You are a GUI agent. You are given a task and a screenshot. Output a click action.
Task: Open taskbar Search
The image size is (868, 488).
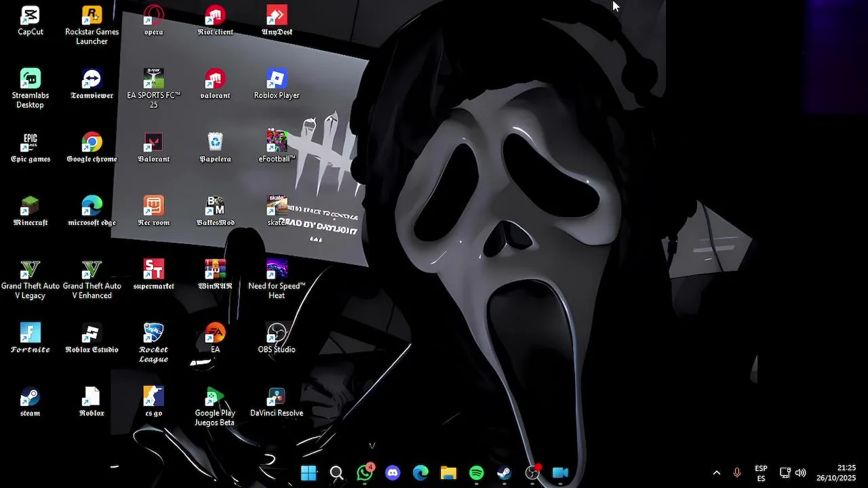[x=336, y=473]
